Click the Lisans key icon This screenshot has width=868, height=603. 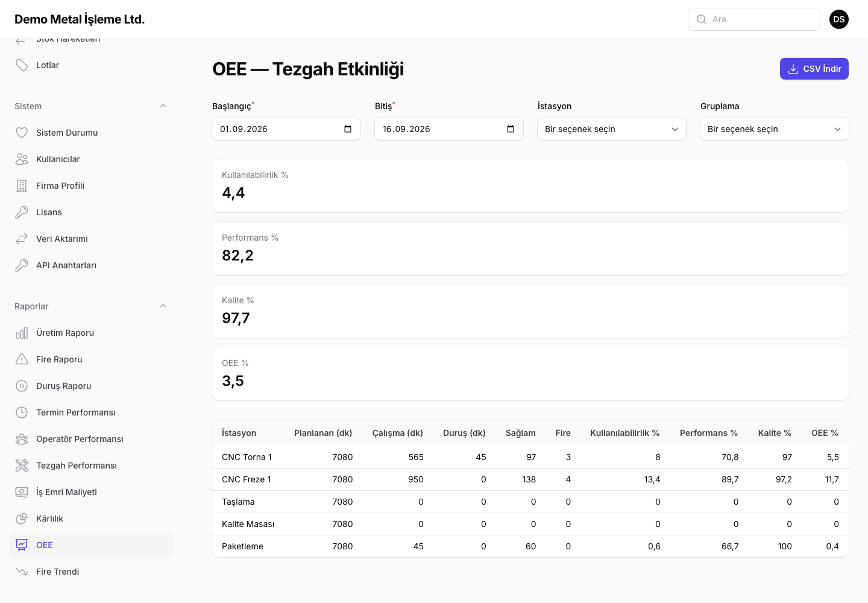click(x=22, y=212)
